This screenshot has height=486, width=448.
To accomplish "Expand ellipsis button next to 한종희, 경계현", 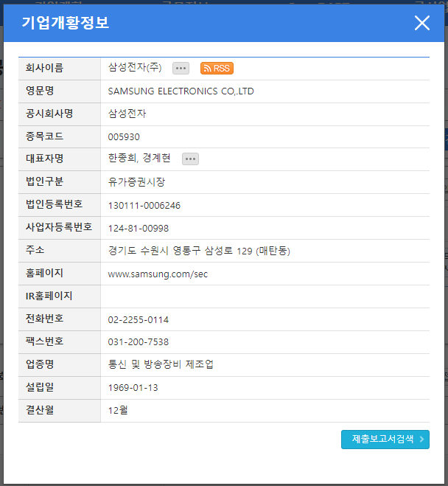I will (x=190, y=159).
